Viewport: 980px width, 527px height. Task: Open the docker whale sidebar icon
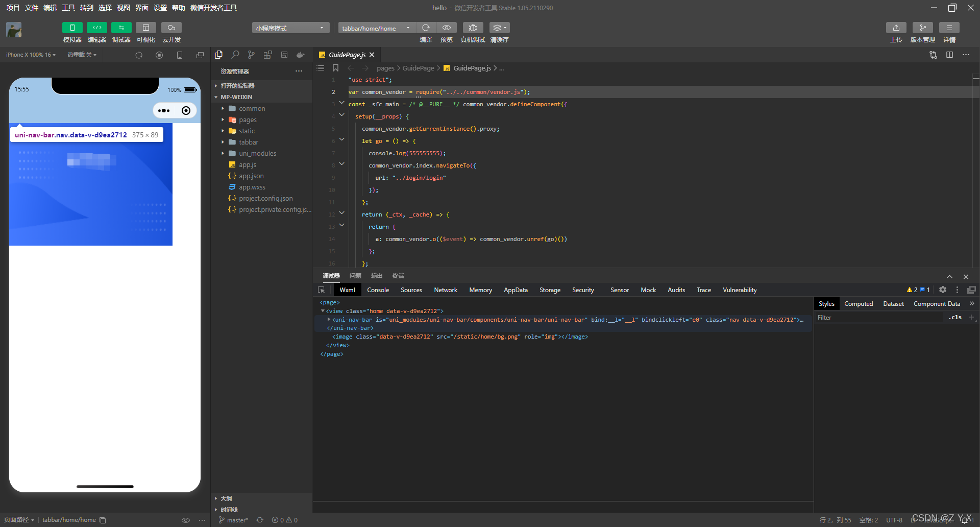pos(300,55)
